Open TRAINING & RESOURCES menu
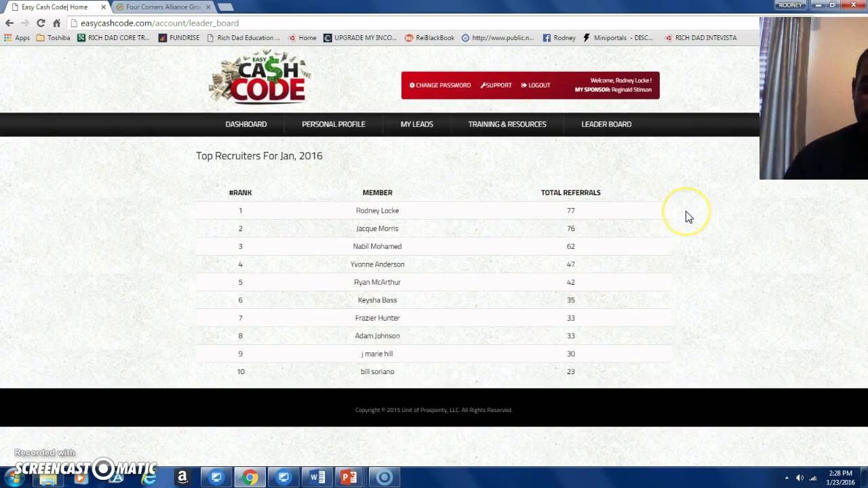The width and height of the screenshot is (868, 488). (x=507, y=124)
